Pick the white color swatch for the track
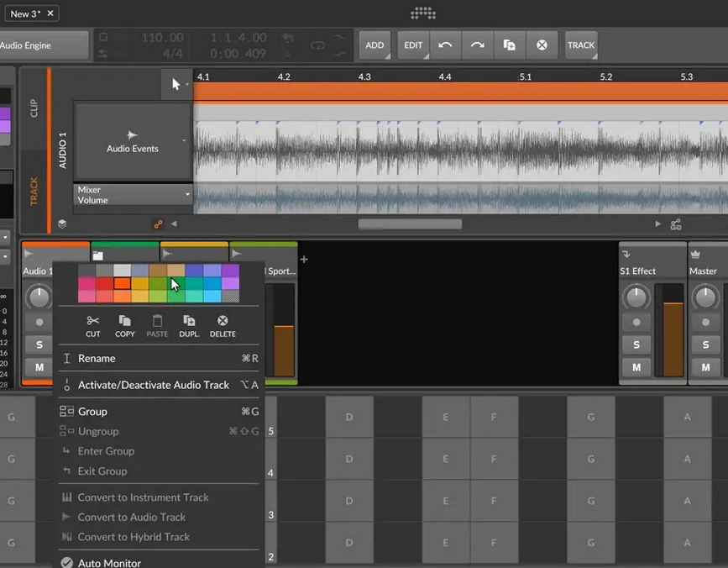This screenshot has height=568, width=728. coord(123,271)
